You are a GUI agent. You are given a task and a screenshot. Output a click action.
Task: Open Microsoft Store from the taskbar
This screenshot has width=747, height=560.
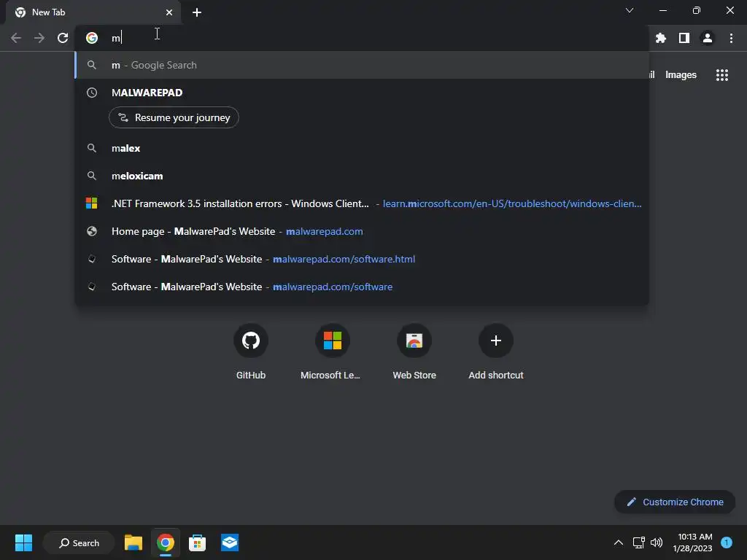pyautogui.click(x=197, y=542)
